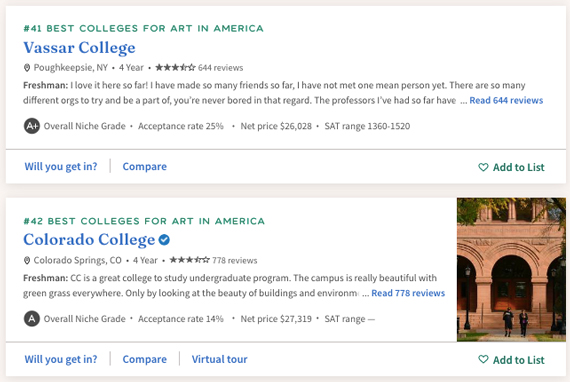The height and width of the screenshot is (382, 570).
Task: Click the location pin beside Poughkeepsie, NY
Action: coord(27,68)
